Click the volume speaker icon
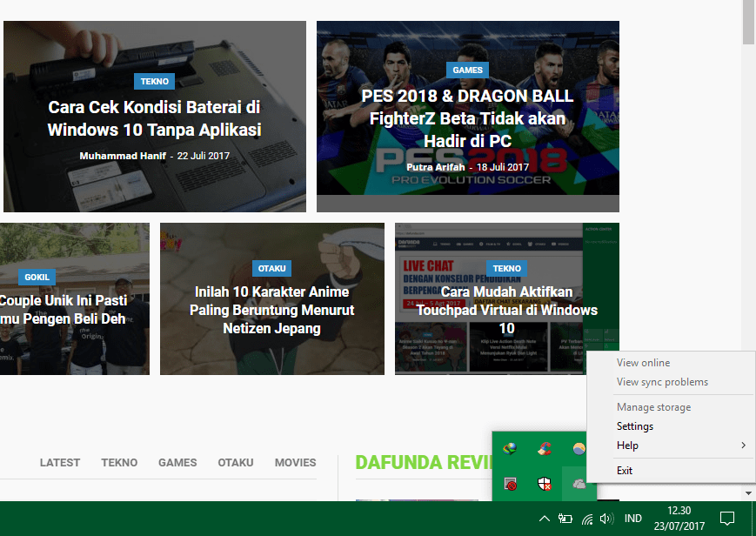This screenshot has width=756, height=536. (606, 519)
